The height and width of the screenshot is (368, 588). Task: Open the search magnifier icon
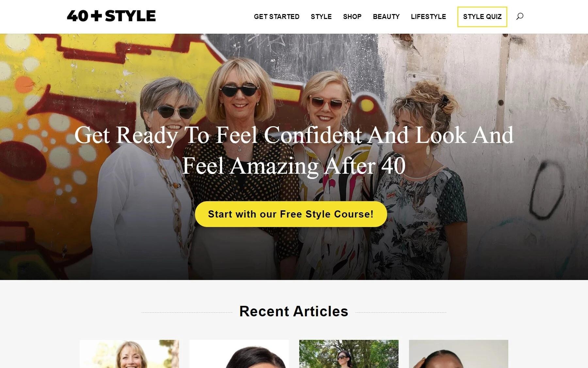[519, 16]
